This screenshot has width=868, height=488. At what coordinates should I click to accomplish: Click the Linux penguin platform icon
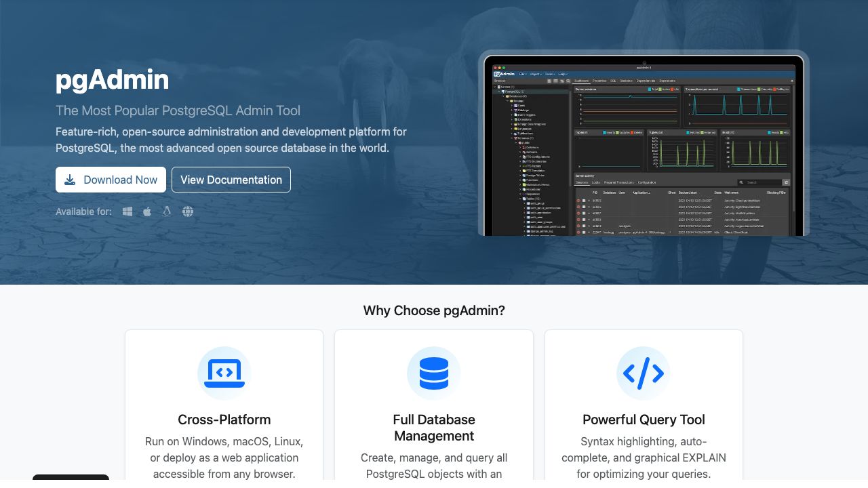click(167, 211)
